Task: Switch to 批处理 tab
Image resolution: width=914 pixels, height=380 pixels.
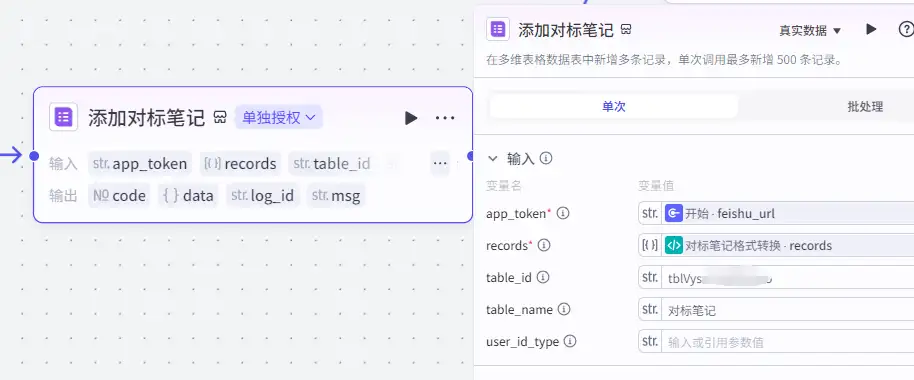Action: 864,107
